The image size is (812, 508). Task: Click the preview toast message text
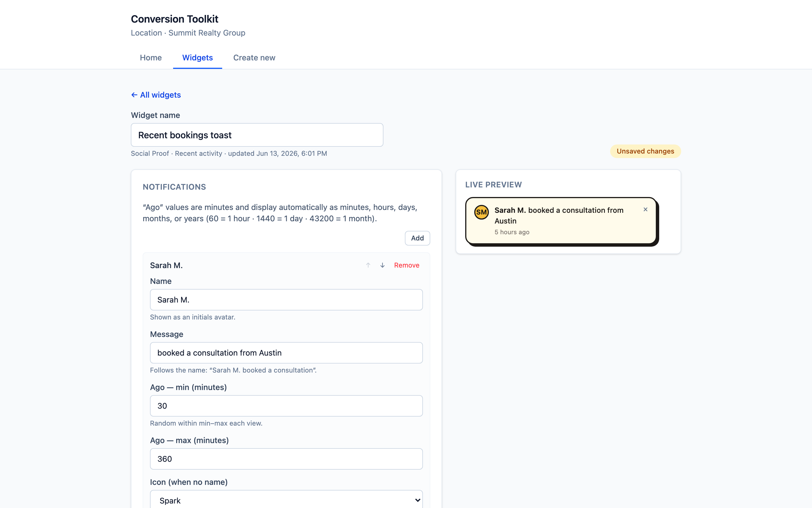(x=559, y=215)
